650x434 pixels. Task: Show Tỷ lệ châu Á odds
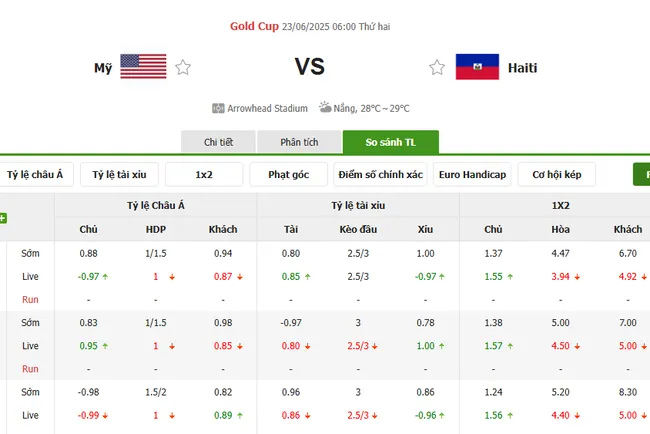click(35, 175)
